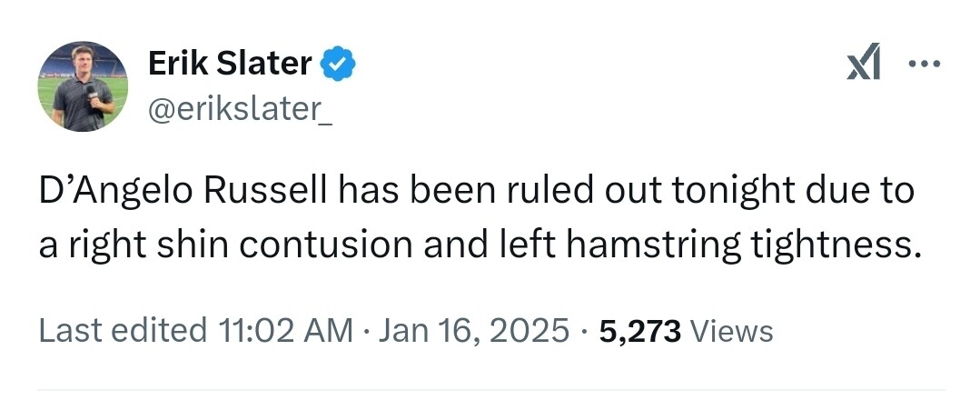Click the "Views" label
Viewport: 980px width, 400px height.
732,331
